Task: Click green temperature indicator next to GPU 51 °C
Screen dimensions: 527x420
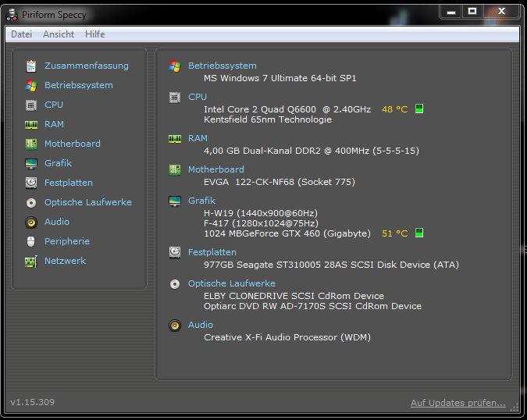Action: click(x=419, y=233)
